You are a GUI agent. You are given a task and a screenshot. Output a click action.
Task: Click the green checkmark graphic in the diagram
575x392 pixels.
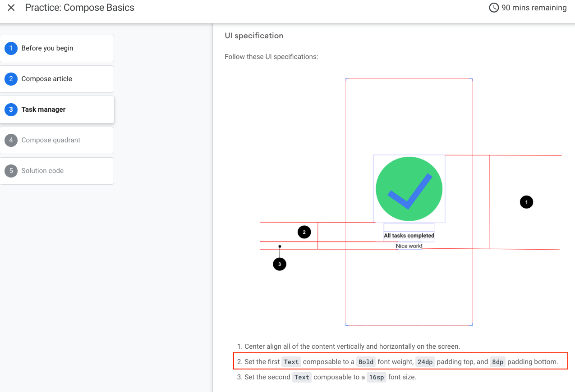(409, 189)
